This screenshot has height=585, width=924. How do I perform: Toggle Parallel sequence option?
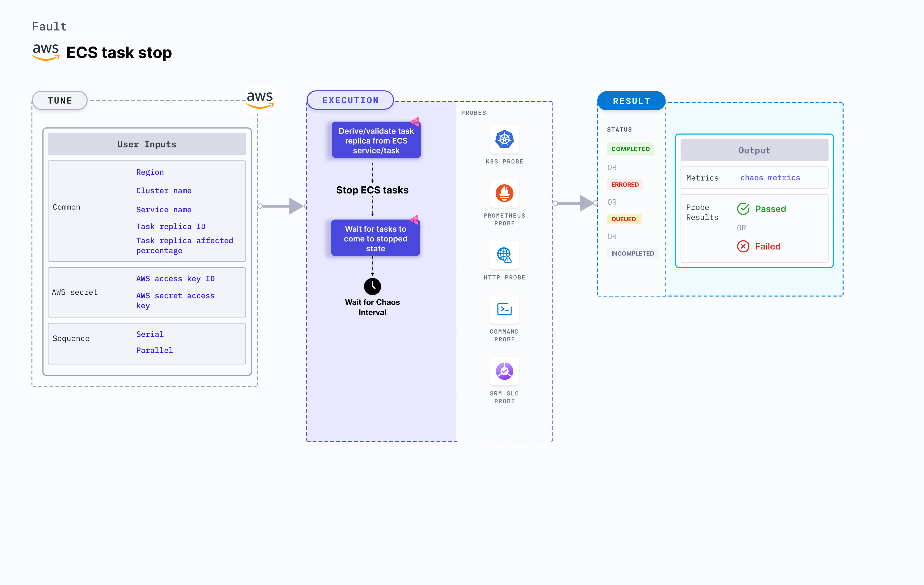154,350
